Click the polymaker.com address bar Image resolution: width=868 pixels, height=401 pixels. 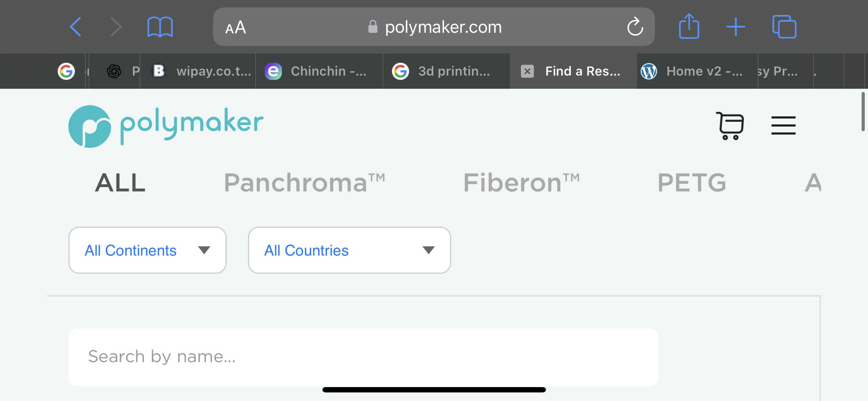click(434, 27)
